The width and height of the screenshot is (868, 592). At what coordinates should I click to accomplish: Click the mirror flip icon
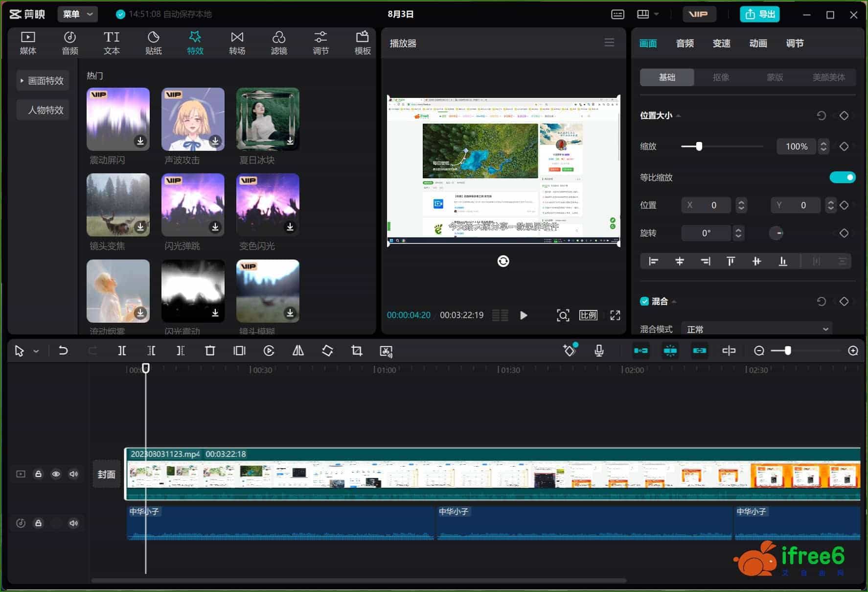pos(298,351)
